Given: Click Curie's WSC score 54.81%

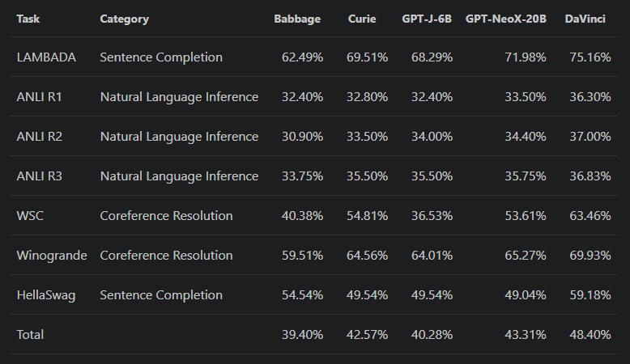Looking at the screenshot, I should click(x=367, y=216).
